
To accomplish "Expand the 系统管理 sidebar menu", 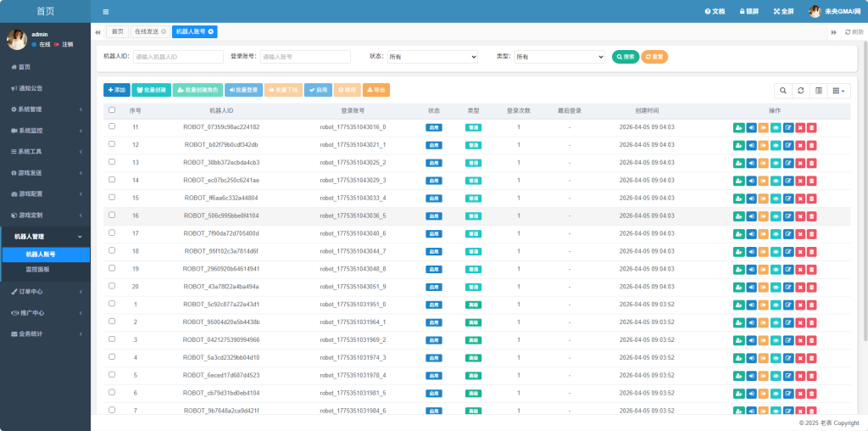I will coord(46,109).
